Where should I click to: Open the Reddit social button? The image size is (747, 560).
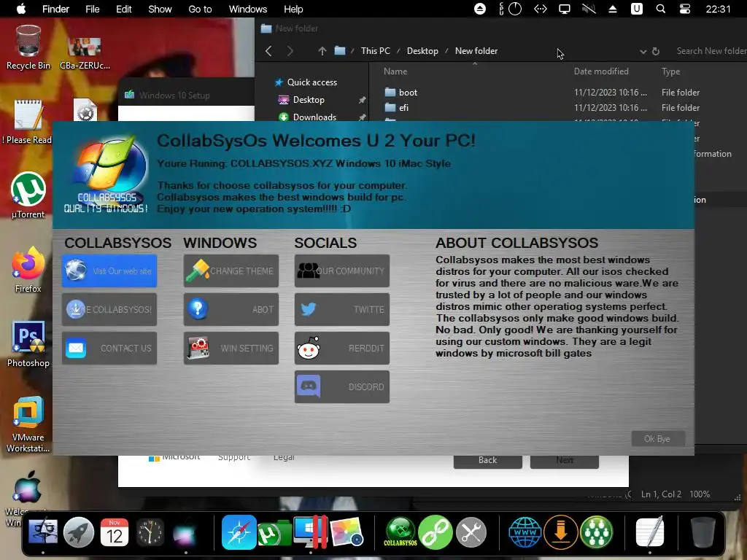342,348
